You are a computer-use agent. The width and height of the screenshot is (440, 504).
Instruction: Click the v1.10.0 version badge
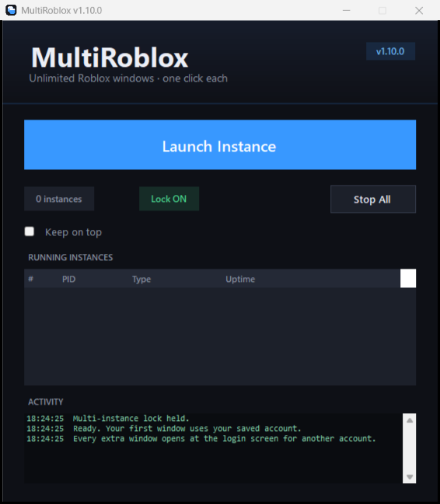point(390,51)
